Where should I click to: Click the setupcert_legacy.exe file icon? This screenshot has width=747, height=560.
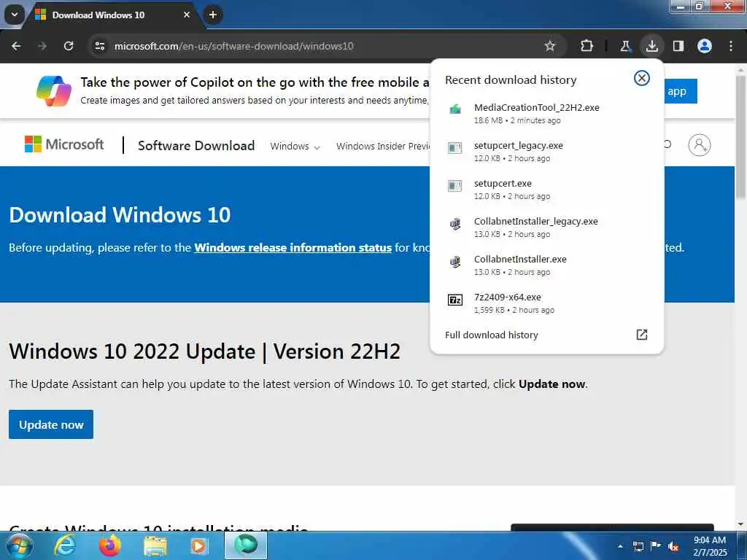455,147
